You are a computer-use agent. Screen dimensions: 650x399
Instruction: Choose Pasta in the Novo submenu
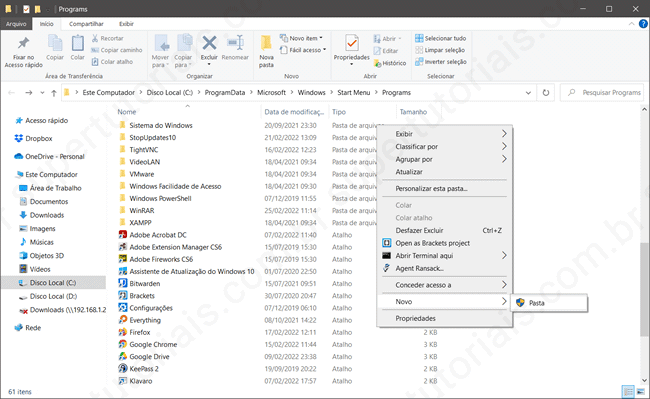[x=549, y=303]
